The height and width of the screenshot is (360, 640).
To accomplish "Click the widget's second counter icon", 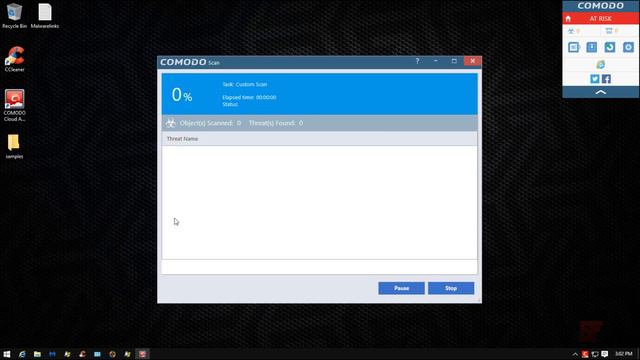I will pos(609,31).
